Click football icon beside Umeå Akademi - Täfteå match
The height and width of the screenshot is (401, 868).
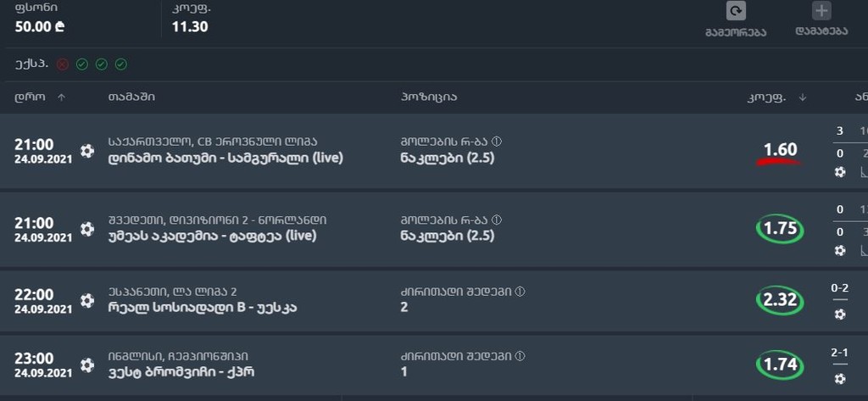[87, 229]
